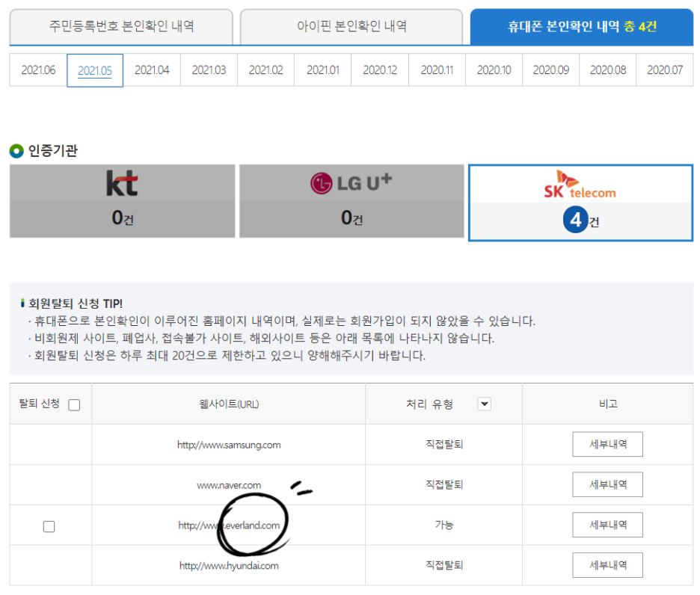Viewport: 700px width, 595px height.
Task: Select 휴대폰 본인확인 내역 tab
Action: click(x=582, y=27)
